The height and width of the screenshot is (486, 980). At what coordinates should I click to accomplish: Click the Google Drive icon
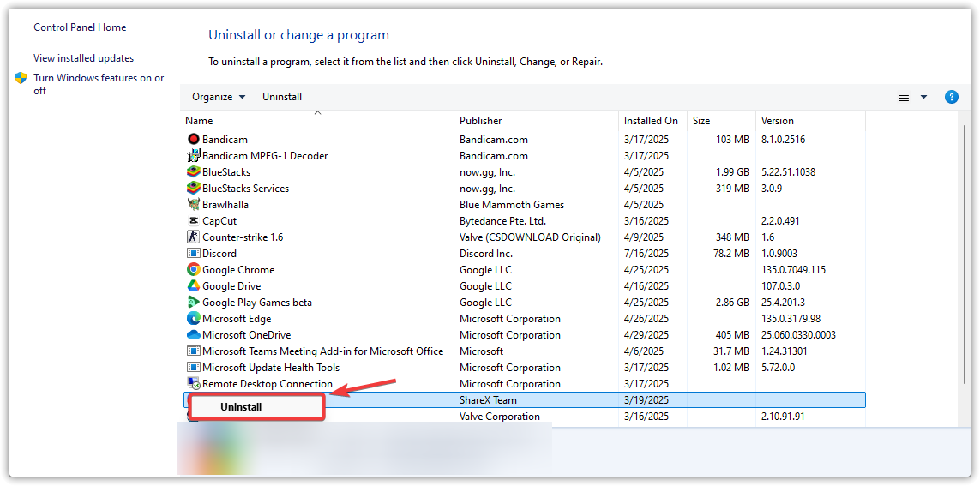coord(193,285)
